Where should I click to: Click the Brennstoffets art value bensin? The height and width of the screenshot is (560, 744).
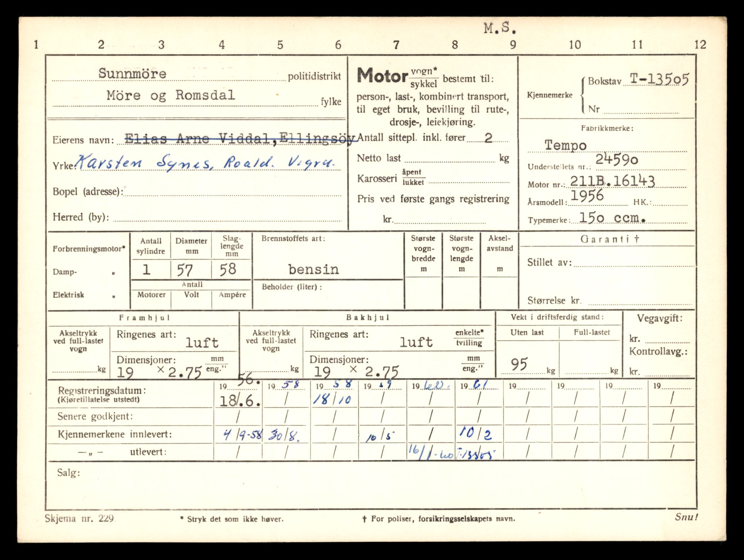pyautogui.click(x=313, y=269)
